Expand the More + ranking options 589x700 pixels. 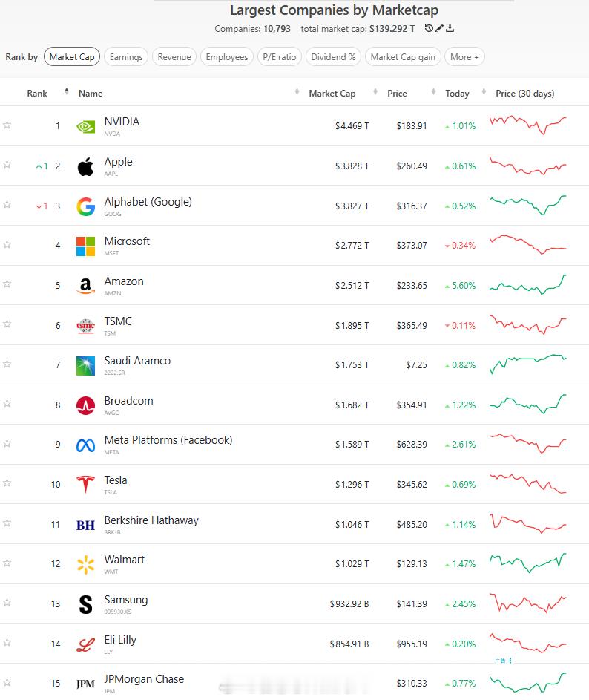click(464, 57)
